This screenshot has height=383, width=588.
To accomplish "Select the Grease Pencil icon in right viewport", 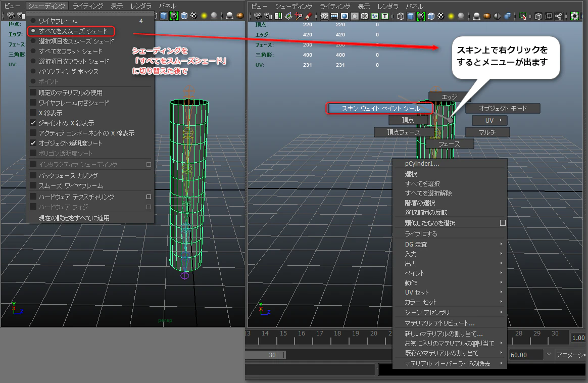I will coord(309,16).
